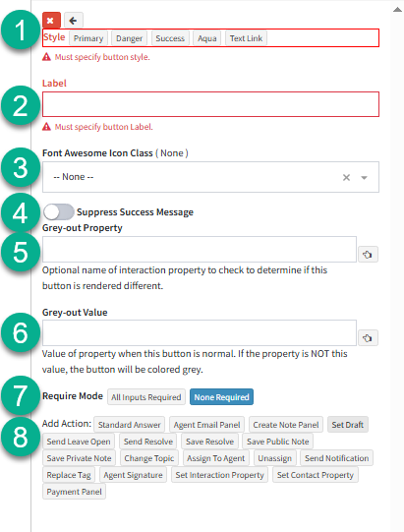Add the Payment Panel action
404x532 pixels.
pyautogui.click(x=74, y=492)
